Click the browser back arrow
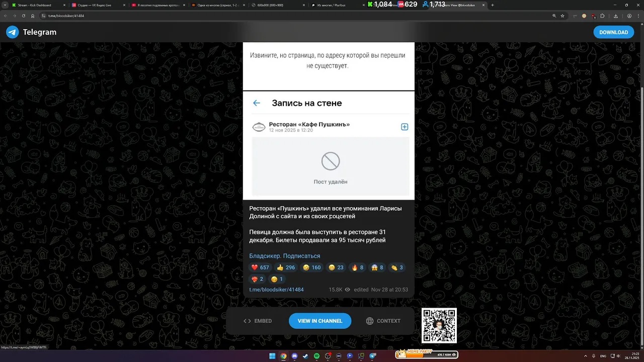The width and height of the screenshot is (644, 362). 6,16
